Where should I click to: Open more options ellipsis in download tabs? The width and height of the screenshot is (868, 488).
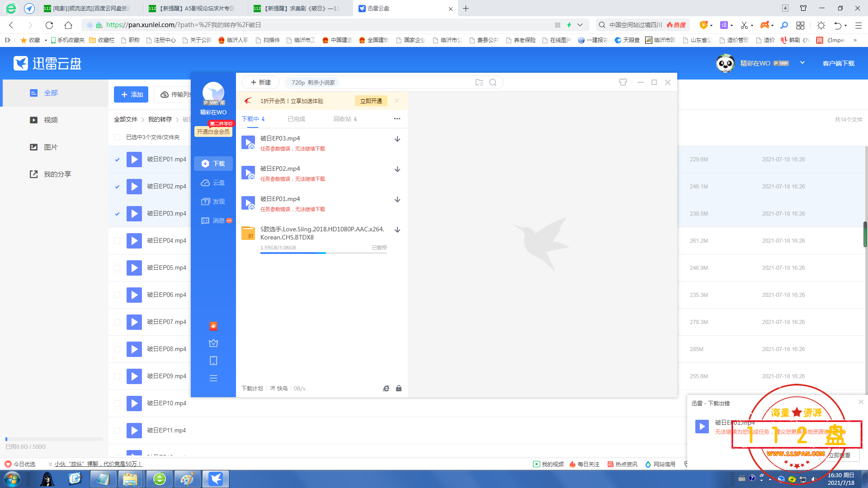[397, 119]
